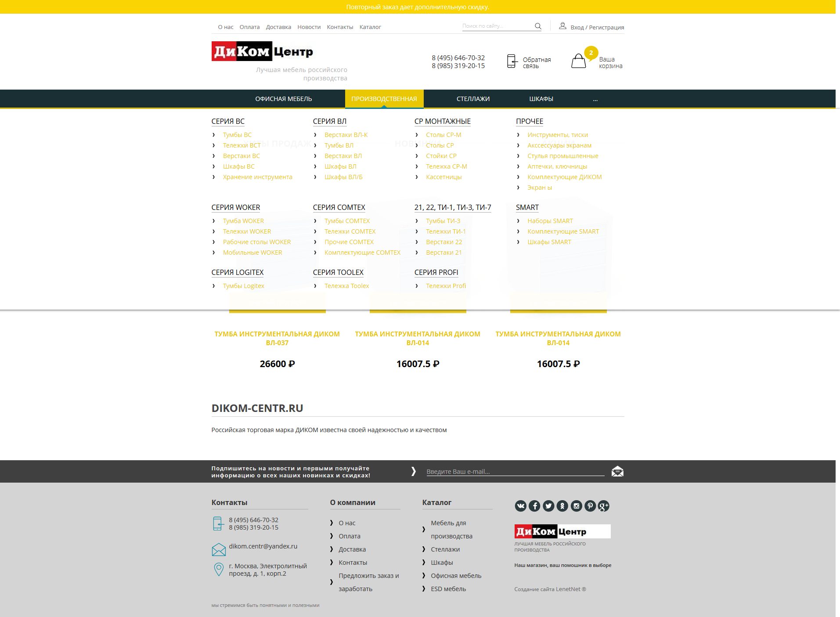Select Верстаки ВЛ-К submenu item
This screenshot has height=617, width=840.
(346, 135)
